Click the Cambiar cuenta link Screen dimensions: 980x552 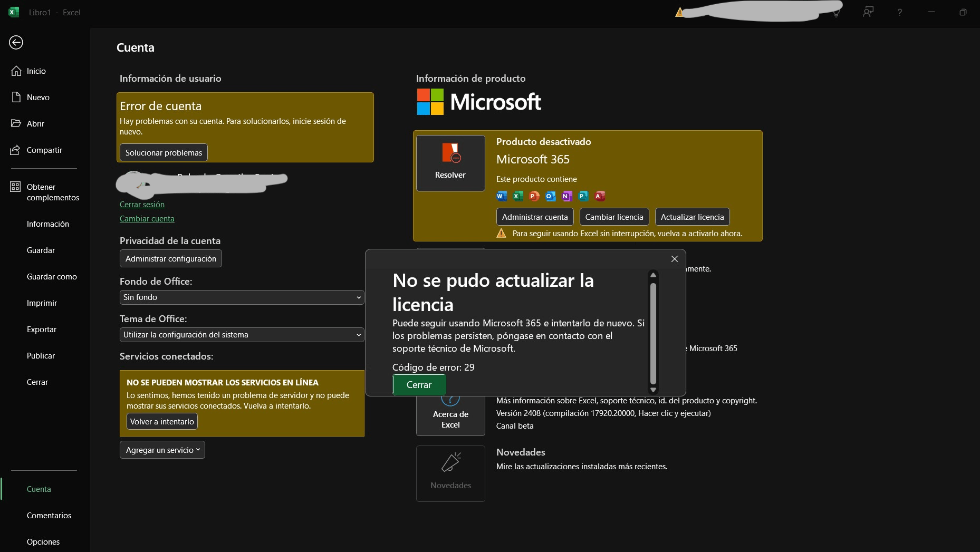(x=147, y=219)
